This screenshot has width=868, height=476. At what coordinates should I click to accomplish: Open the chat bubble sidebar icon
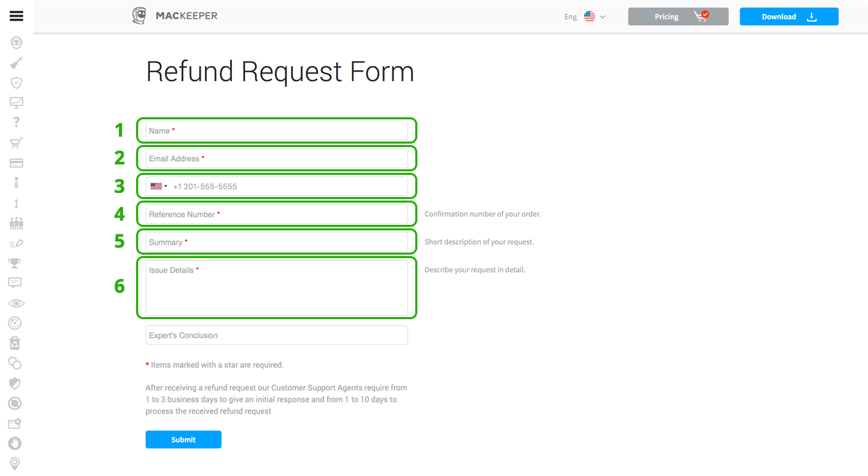[x=15, y=282]
